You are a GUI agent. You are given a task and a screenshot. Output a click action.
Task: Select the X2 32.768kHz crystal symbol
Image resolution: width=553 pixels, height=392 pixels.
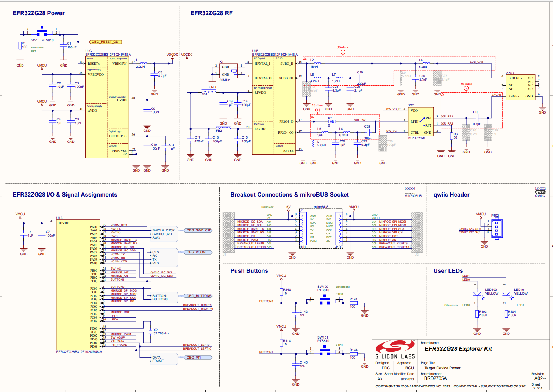[x=150, y=332]
